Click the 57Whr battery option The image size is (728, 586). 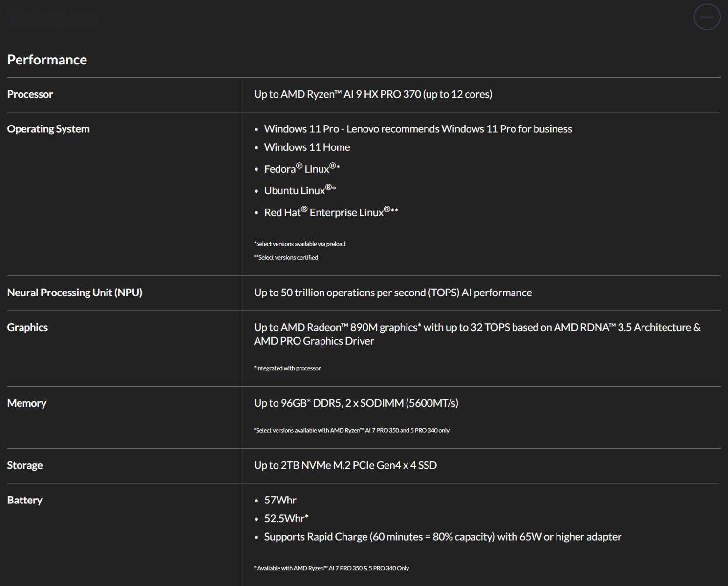[280, 500]
